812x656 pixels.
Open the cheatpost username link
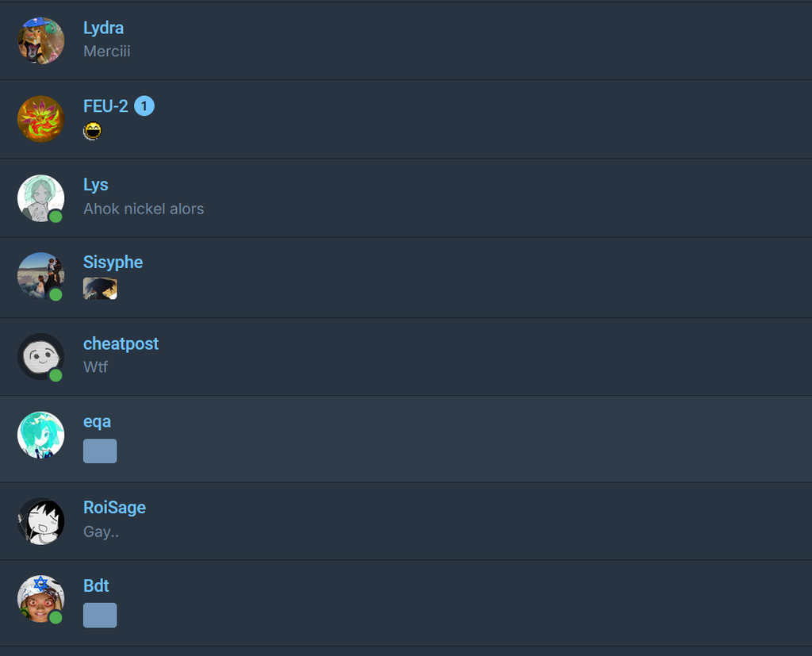click(x=121, y=343)
